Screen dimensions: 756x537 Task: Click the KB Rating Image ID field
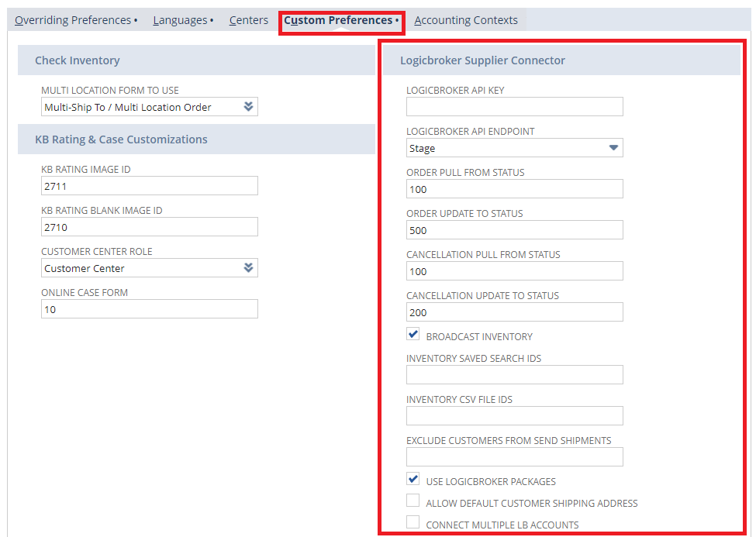coord(149,186)
